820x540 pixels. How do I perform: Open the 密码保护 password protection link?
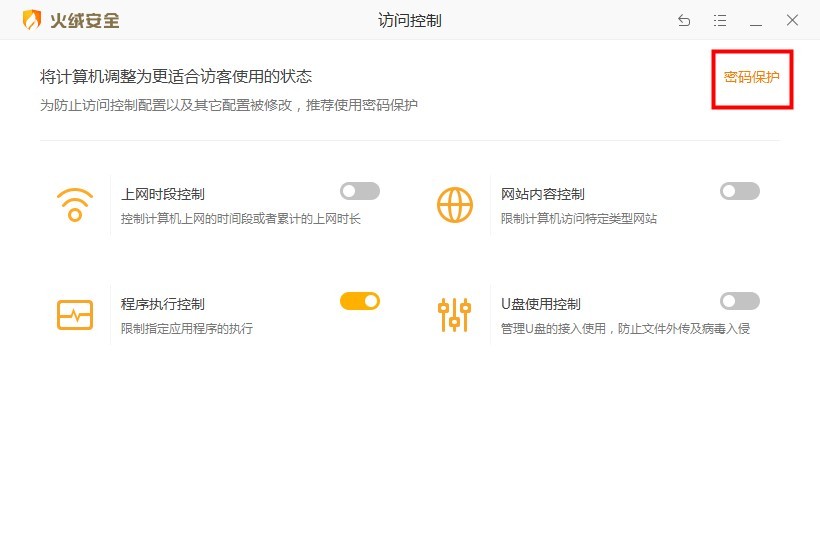coord(751,77)
